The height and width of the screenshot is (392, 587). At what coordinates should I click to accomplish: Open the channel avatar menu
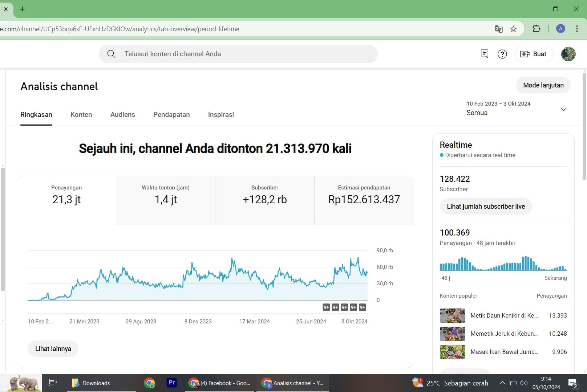(x=568, y=54)
